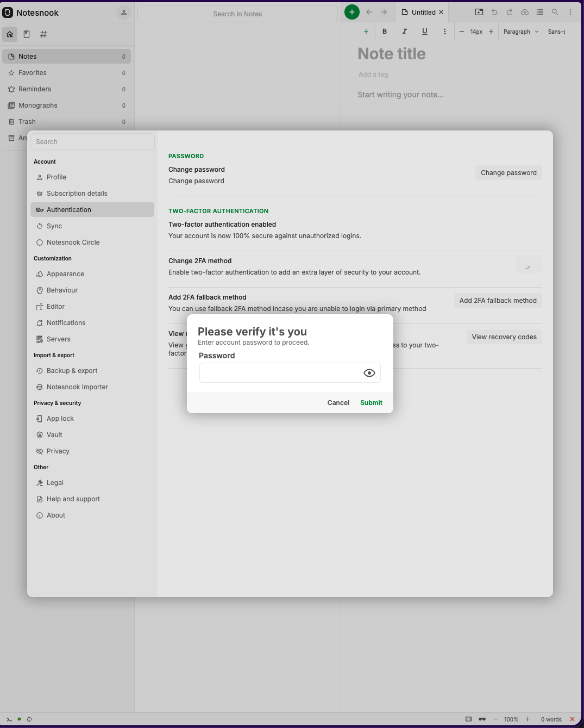Click the home tab icon
The image size is (584, 728).
[10, 34]
